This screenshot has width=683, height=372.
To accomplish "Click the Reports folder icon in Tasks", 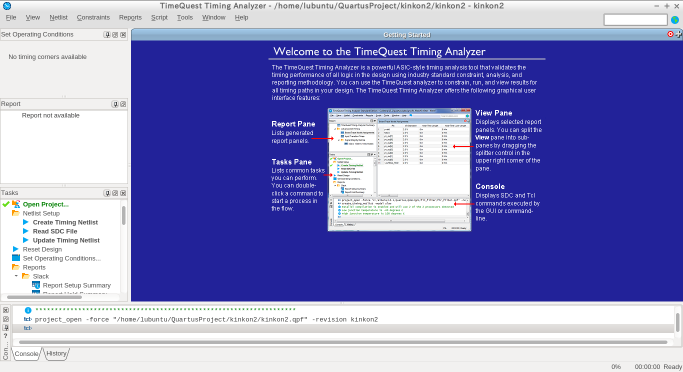I will point(16,267).
